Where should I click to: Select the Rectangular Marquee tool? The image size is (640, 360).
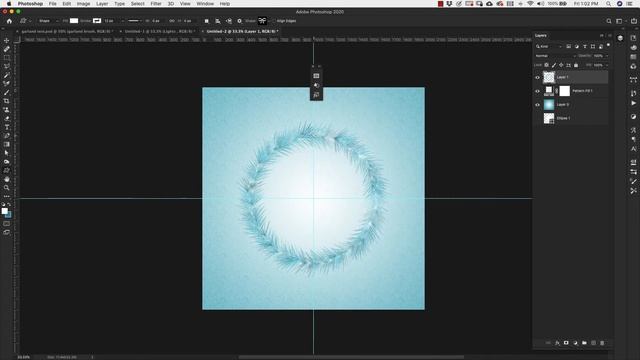coord(7,58)
